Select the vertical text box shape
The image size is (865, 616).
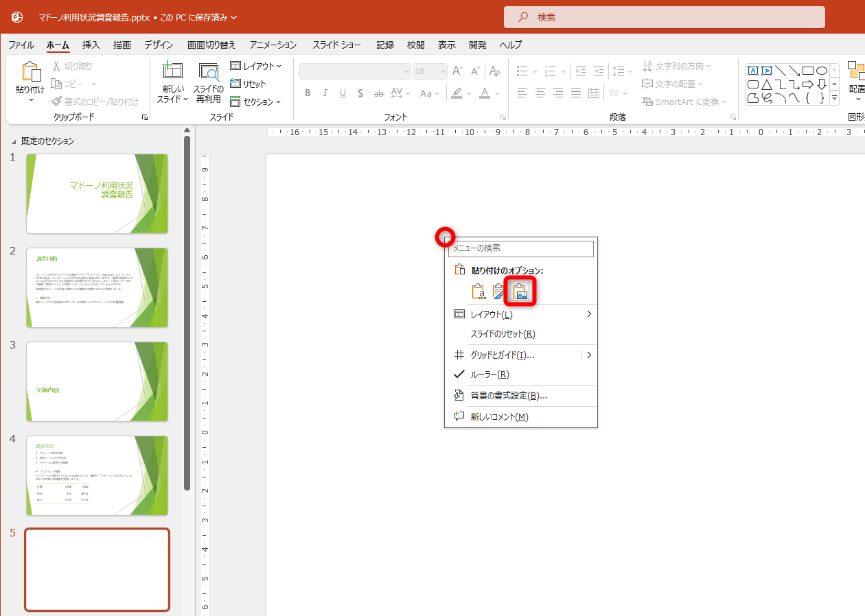coord(767,71)
